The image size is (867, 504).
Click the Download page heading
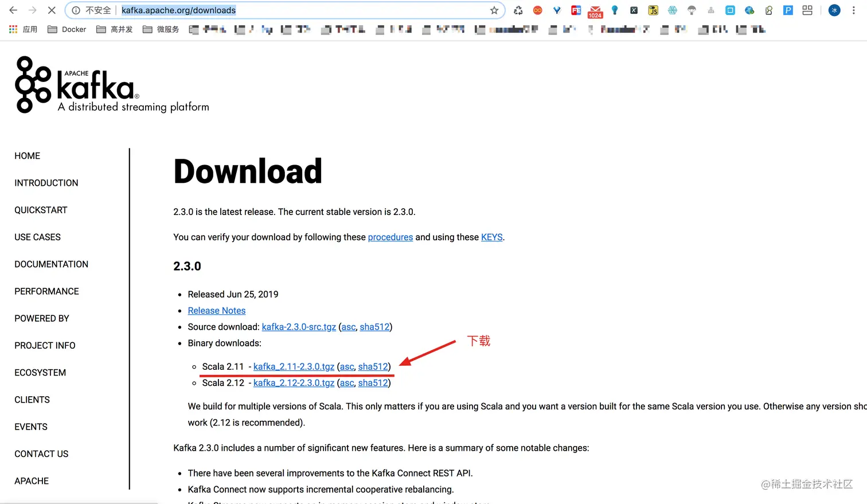click(248, 171)
